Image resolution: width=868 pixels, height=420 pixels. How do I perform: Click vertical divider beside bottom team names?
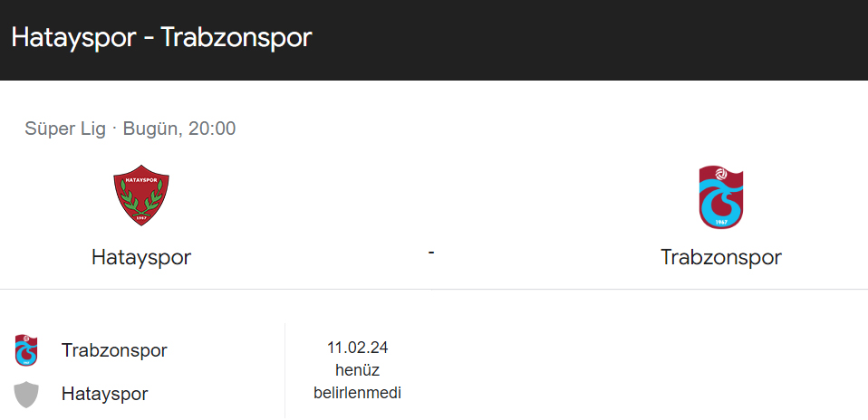tap(285, 371)
